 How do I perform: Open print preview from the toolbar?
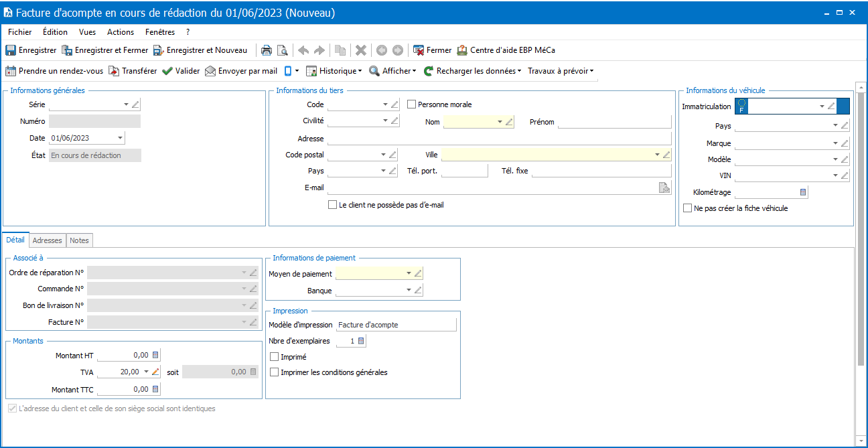pos(283,50)
